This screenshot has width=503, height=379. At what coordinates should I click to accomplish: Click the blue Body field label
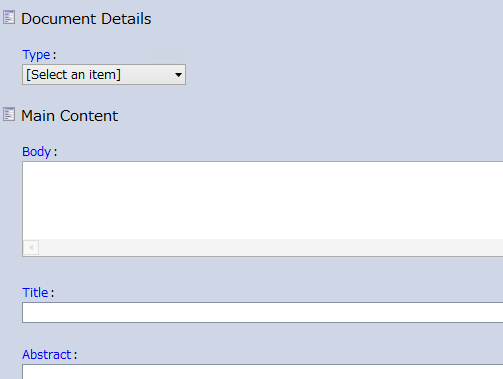pos(36,152)
